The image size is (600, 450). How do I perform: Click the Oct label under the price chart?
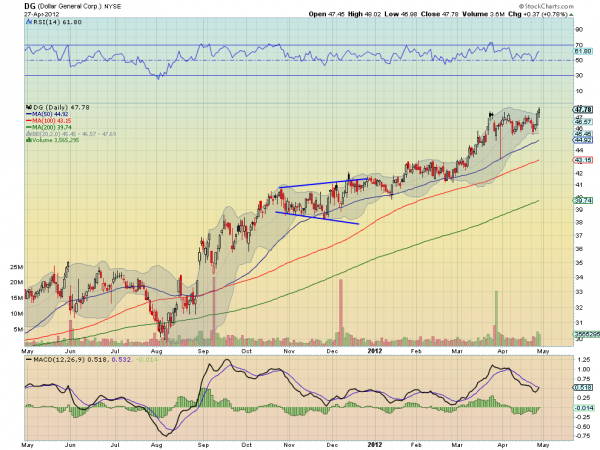coord(247,351)
